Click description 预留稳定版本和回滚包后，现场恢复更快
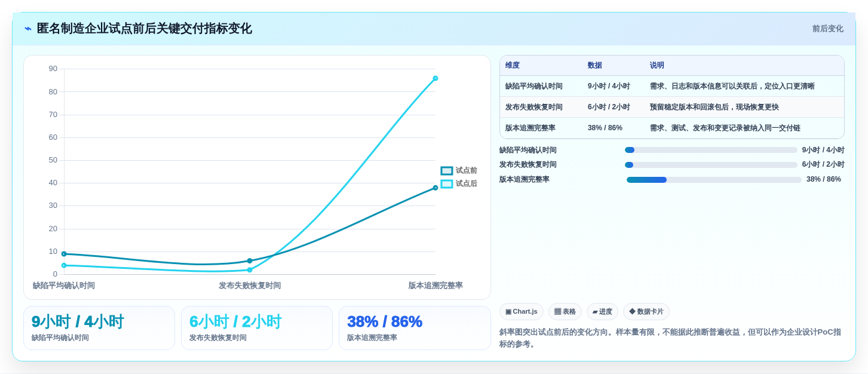 tap(714, 108)
